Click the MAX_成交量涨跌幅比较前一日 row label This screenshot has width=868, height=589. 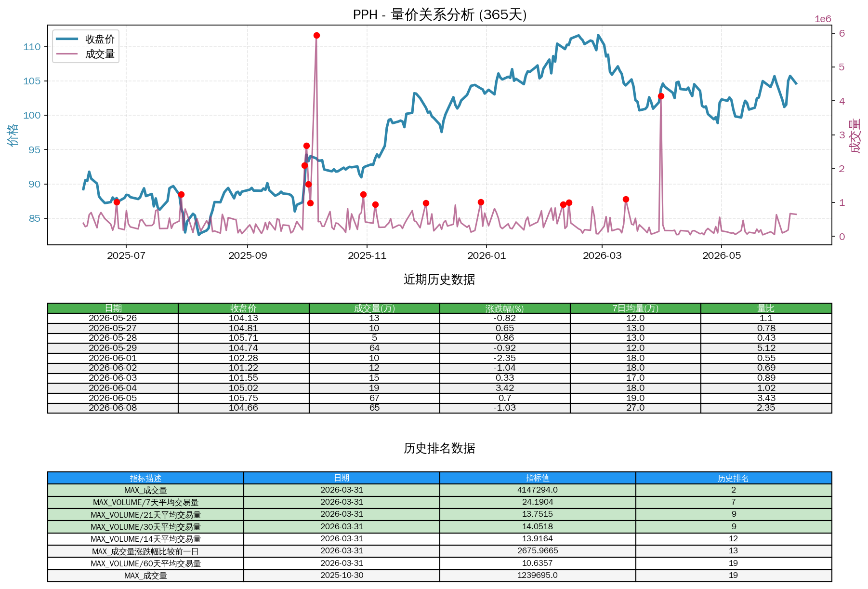coord(145,551)
